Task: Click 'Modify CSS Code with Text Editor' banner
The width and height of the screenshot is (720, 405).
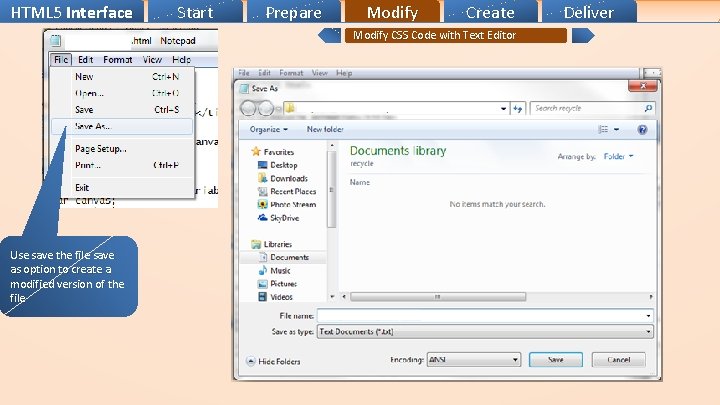Action: pyautogui.click(x=456, y=35)
